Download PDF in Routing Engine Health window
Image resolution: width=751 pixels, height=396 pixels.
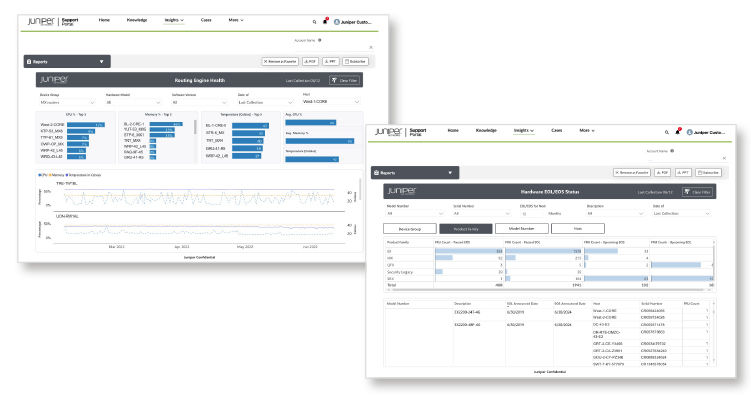(310, 62)
